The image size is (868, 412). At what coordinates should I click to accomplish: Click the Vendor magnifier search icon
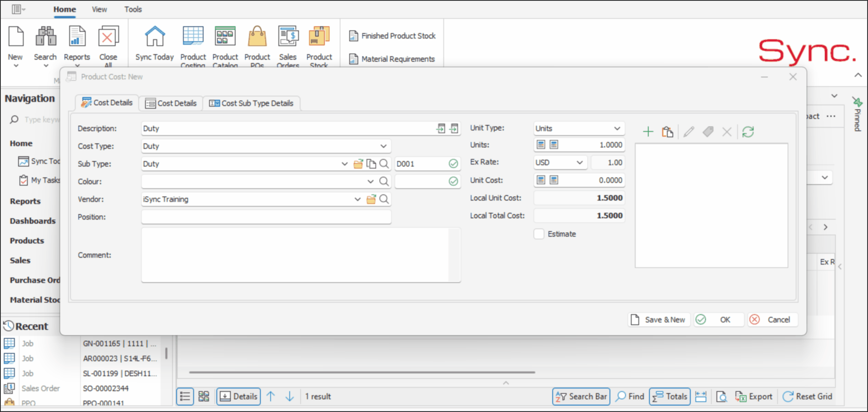(384, 199)
